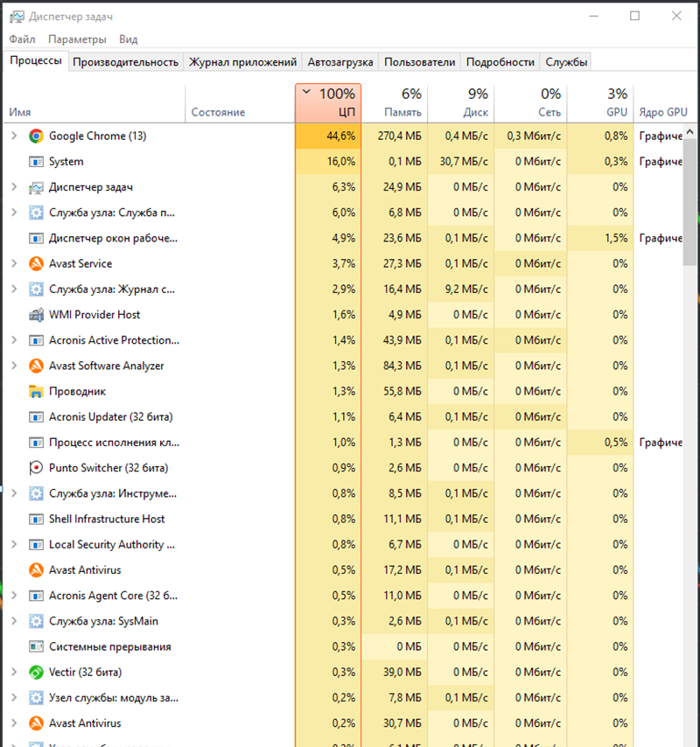
Task: Expand the Acronis Active Protection group
Action: tap(13, 340)
